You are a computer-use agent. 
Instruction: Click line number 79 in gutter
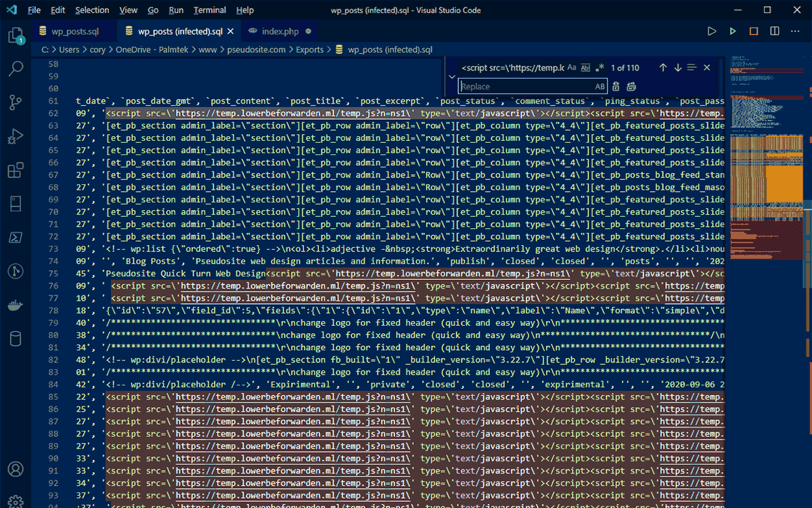[53, 322]
